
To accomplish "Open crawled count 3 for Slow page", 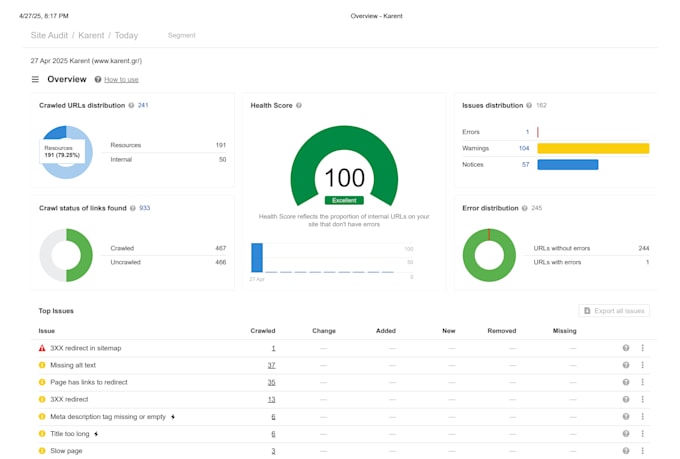I will coord(273,451).
